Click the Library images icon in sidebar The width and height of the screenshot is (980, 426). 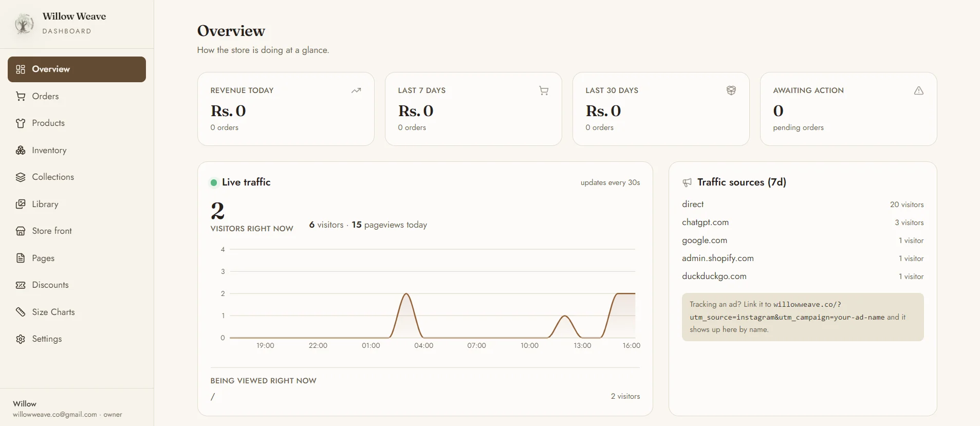point(21,204)
